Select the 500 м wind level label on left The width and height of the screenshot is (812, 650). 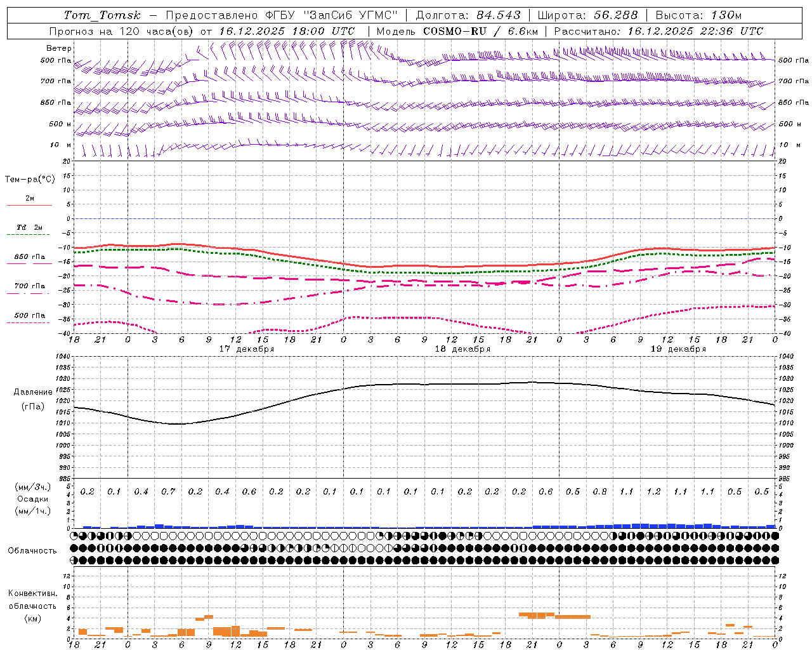[60, 124]
